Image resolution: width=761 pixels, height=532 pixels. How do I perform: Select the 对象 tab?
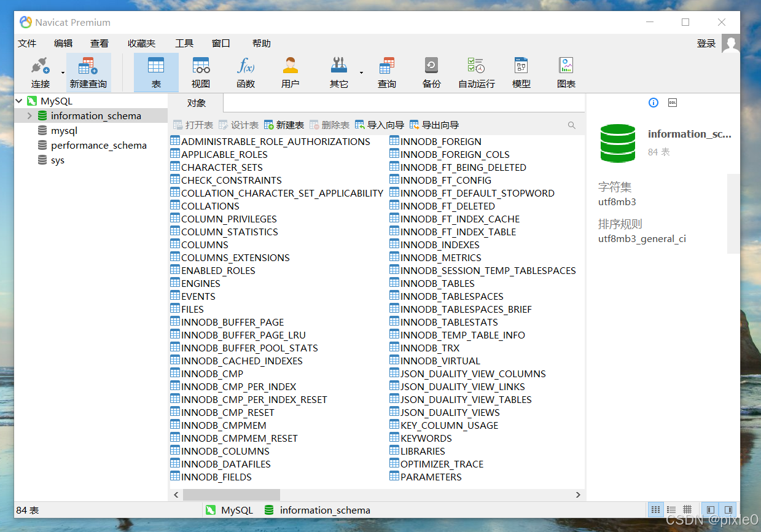197,103
